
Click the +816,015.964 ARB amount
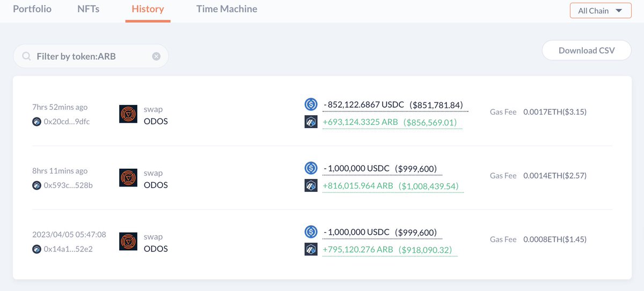click(x=358, y=186)
